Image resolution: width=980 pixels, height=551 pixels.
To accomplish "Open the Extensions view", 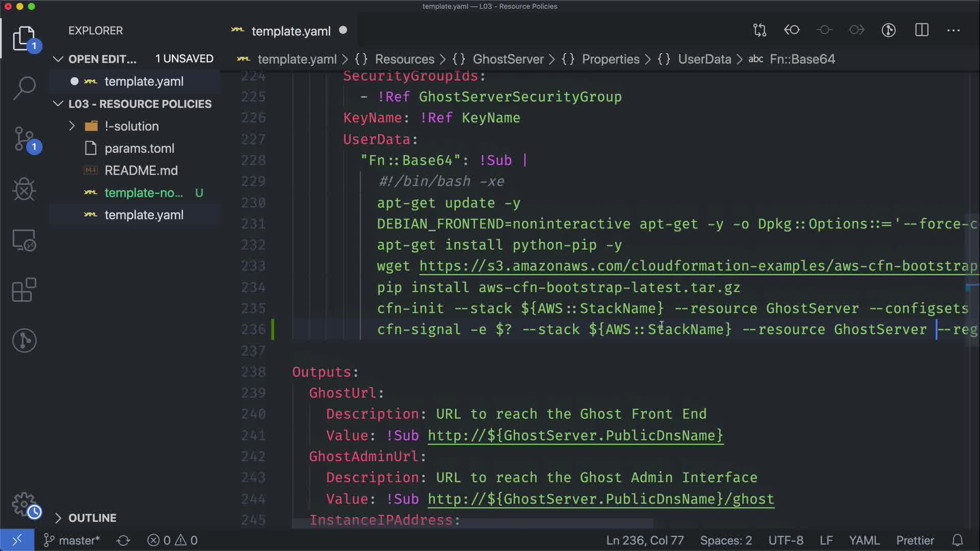I will pyautogui.click(x=24, y=290).
